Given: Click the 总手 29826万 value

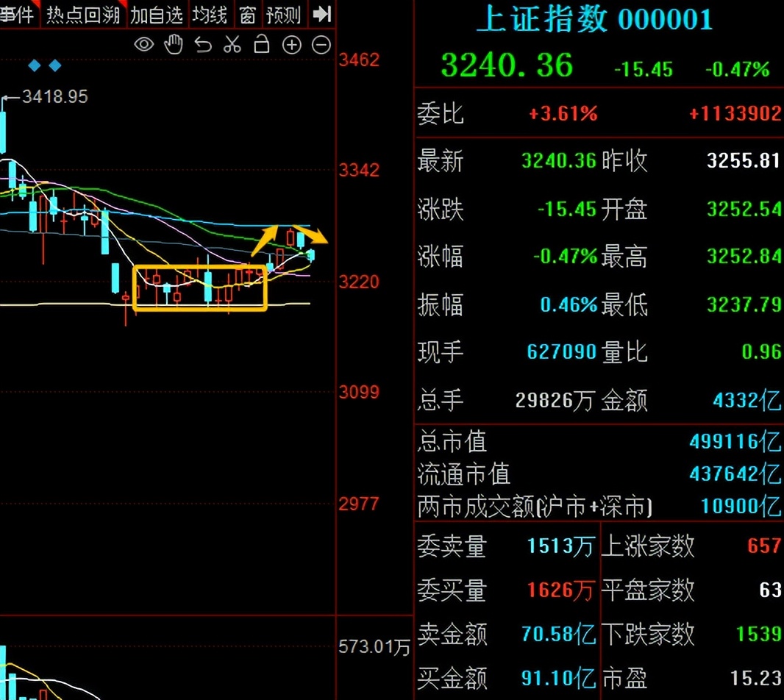Looking at the screenshot, I should pos(555,400).
